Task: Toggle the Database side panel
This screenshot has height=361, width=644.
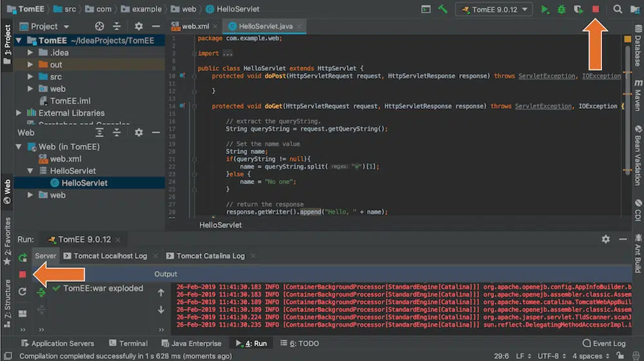Action: (x=637, y=46)
